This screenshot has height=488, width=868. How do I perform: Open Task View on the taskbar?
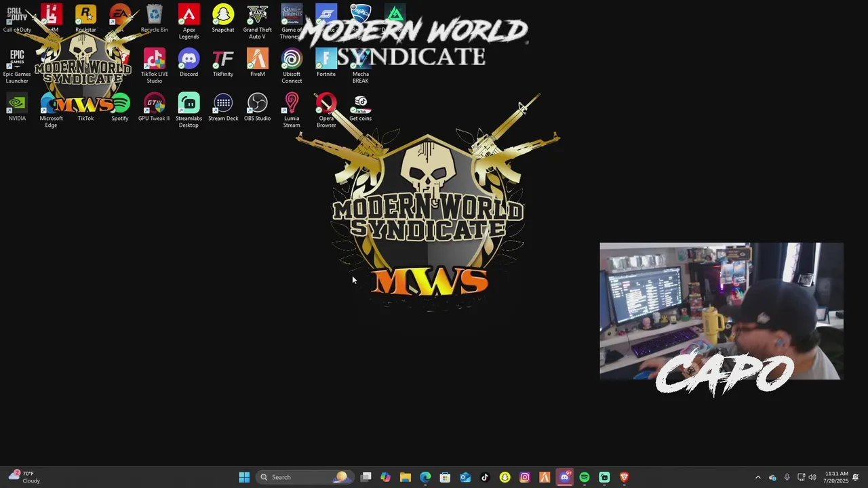(366, 477)
